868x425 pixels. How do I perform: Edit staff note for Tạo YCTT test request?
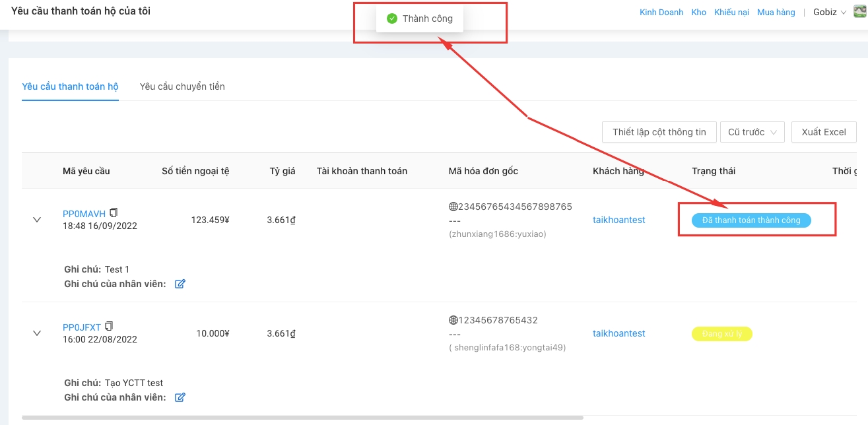180,397
